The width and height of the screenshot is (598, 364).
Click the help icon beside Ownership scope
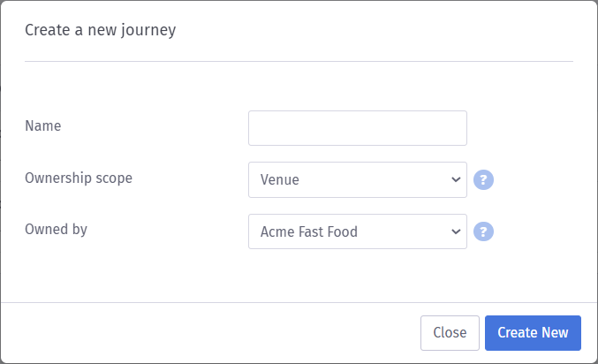(x=483, y=180)
